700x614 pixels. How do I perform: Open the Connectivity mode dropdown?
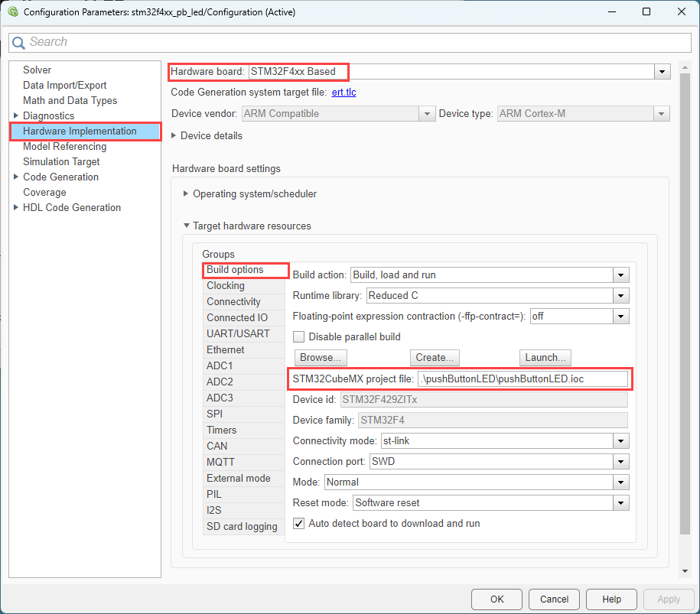tap(620, 441)
